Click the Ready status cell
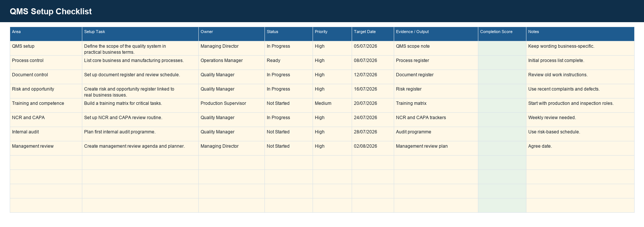 289,62
